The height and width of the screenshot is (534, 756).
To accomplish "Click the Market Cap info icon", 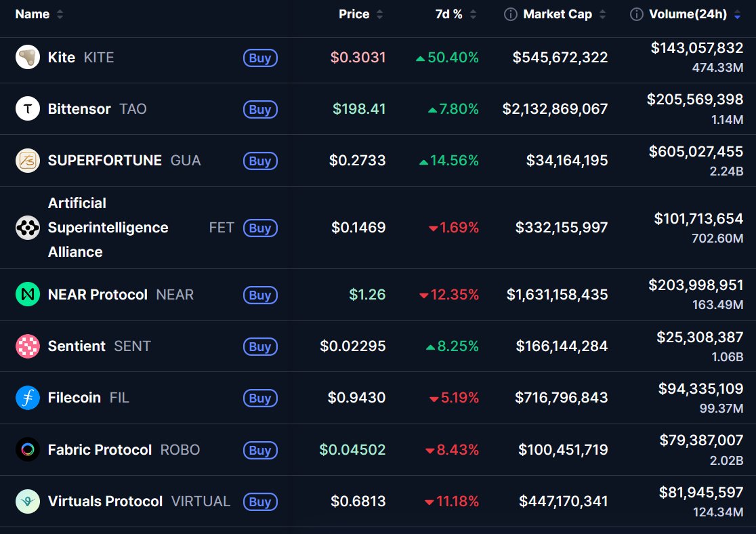I will pyautogui.click(x=511, y=14).
